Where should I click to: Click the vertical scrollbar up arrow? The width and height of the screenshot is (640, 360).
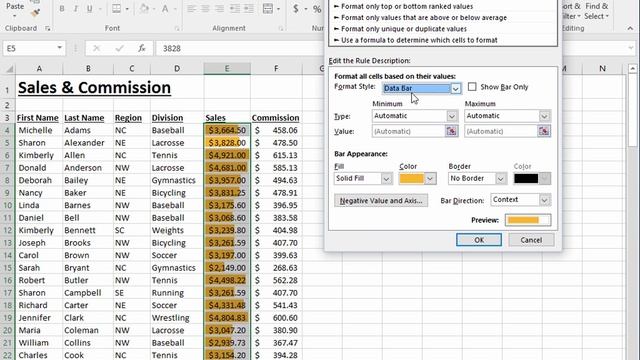(633, 69)
